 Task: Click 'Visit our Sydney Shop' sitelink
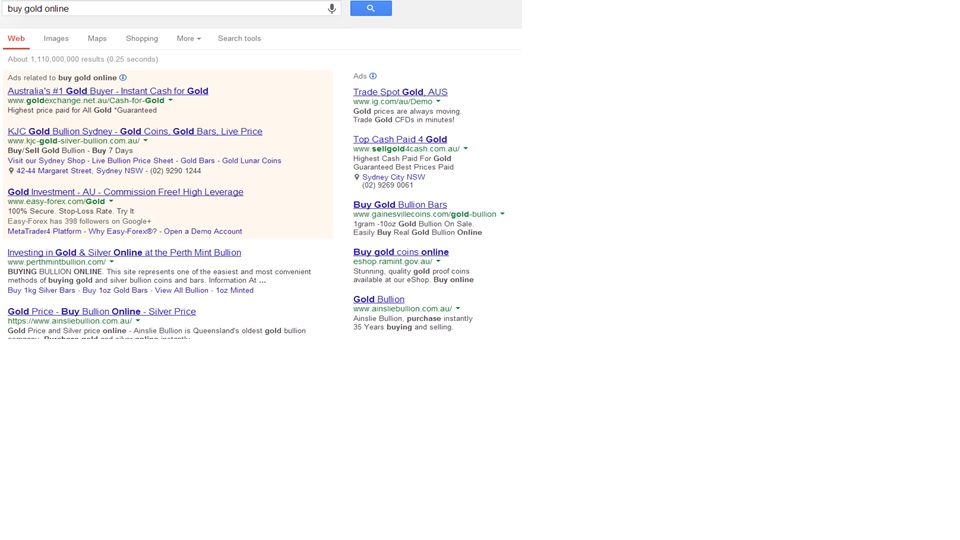tap(47, 160)
